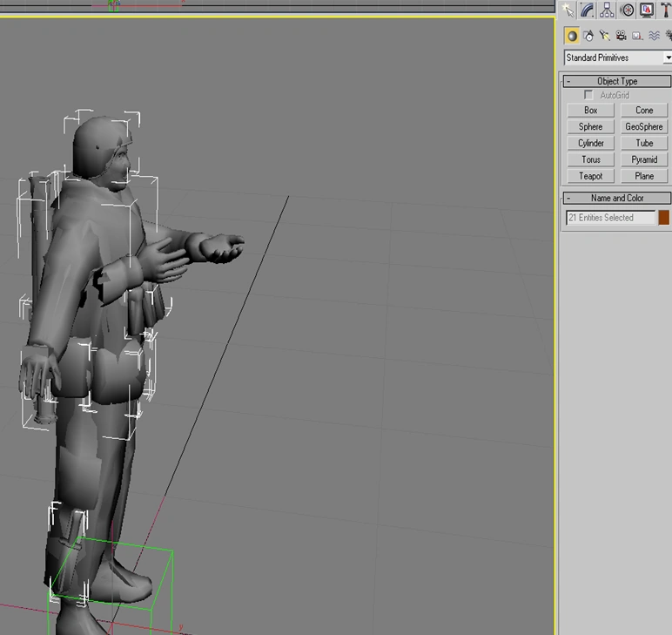Open the Utilities hammer panel
672x635 pixels.
click(666, 10)
